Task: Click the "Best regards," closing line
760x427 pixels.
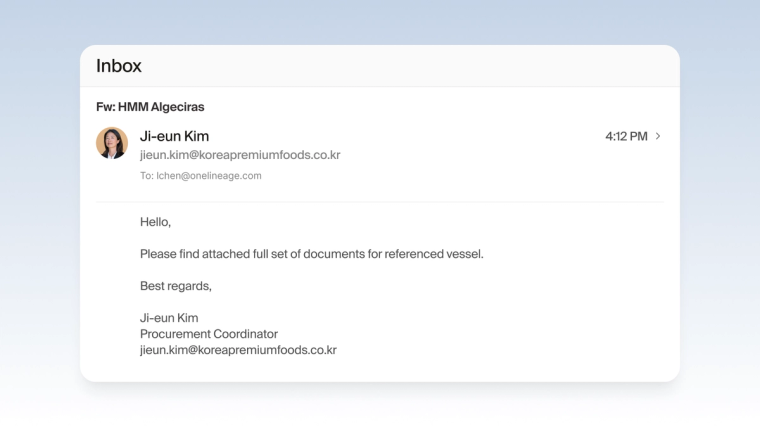Action: [176, 286]
